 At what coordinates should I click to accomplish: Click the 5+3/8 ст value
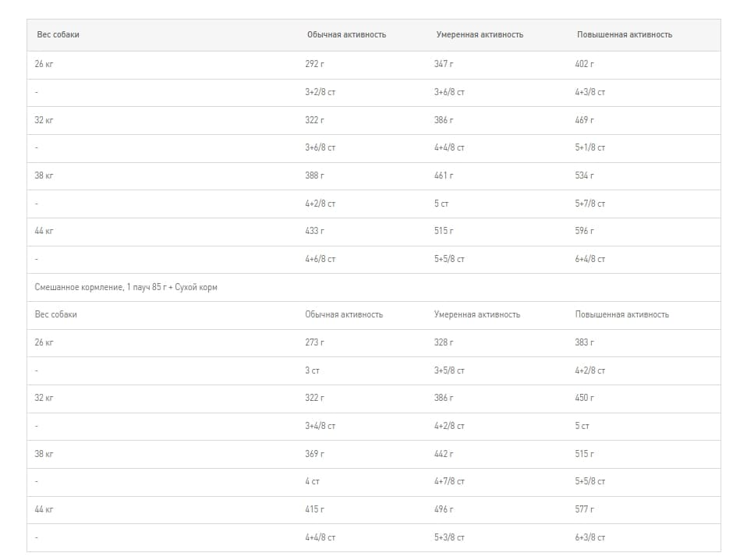pyautogui.click(x=449, y=537)
